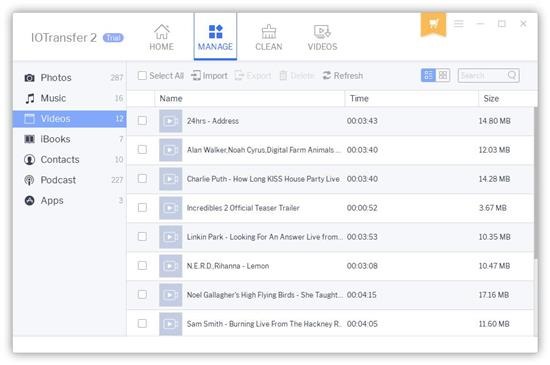The image size is (550, 365).
Task: Click the video icon of Linkin Park row
Action: [x=170, y=237]
